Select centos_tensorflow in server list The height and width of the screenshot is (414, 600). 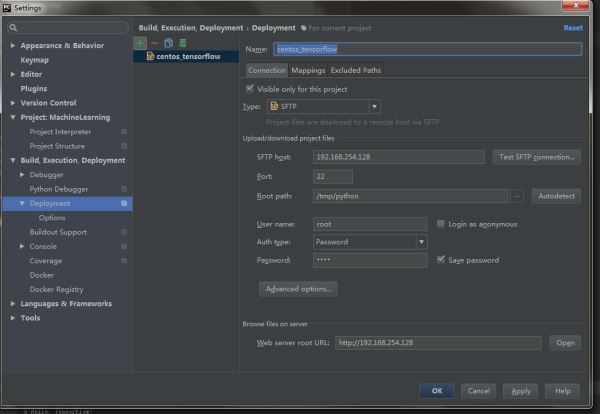pos(186,56)
